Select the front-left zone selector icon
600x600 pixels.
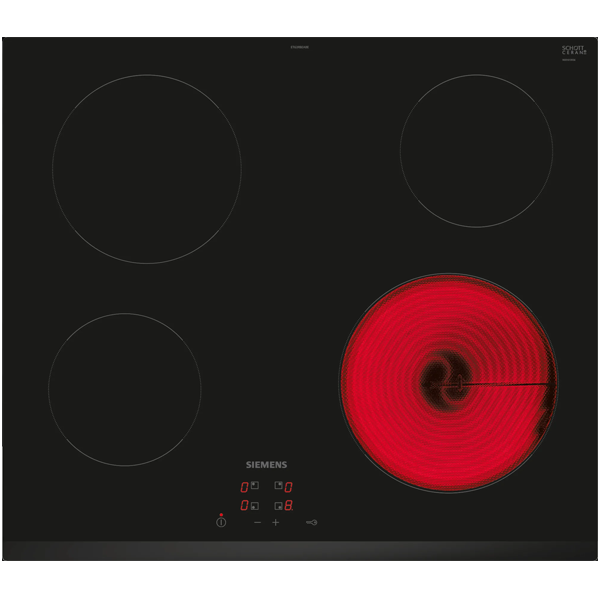point(254,506)
